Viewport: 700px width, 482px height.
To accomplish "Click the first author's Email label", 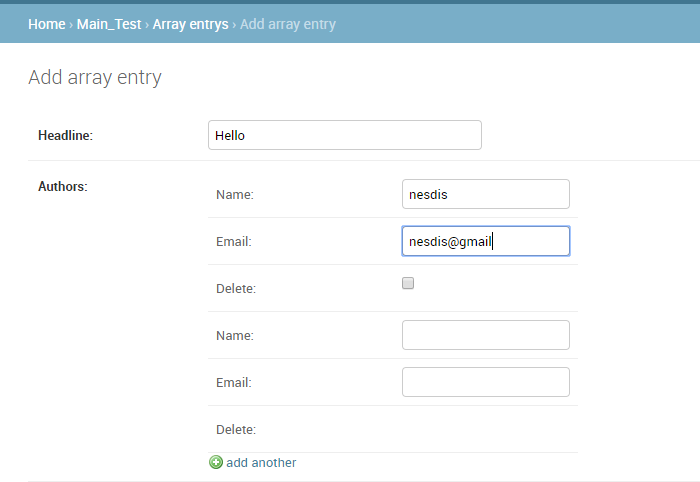I will point(234,241).
